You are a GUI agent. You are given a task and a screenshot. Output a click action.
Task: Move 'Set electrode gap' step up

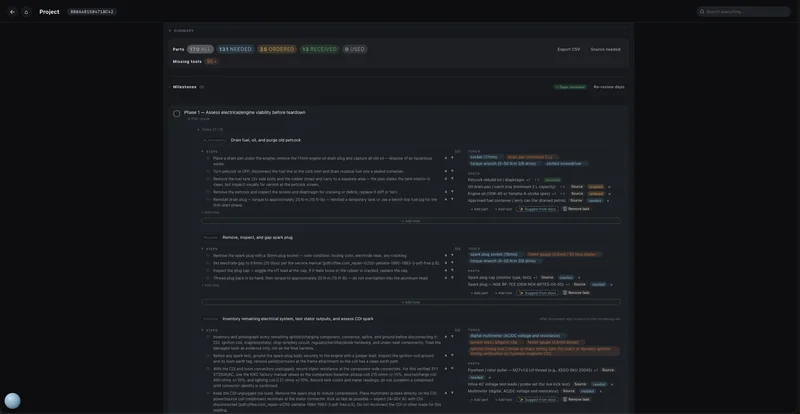click(445, 263)
